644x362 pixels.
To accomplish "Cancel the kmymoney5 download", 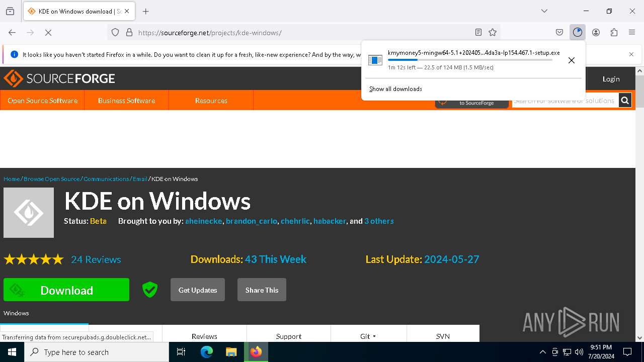I will pos(572,60).
